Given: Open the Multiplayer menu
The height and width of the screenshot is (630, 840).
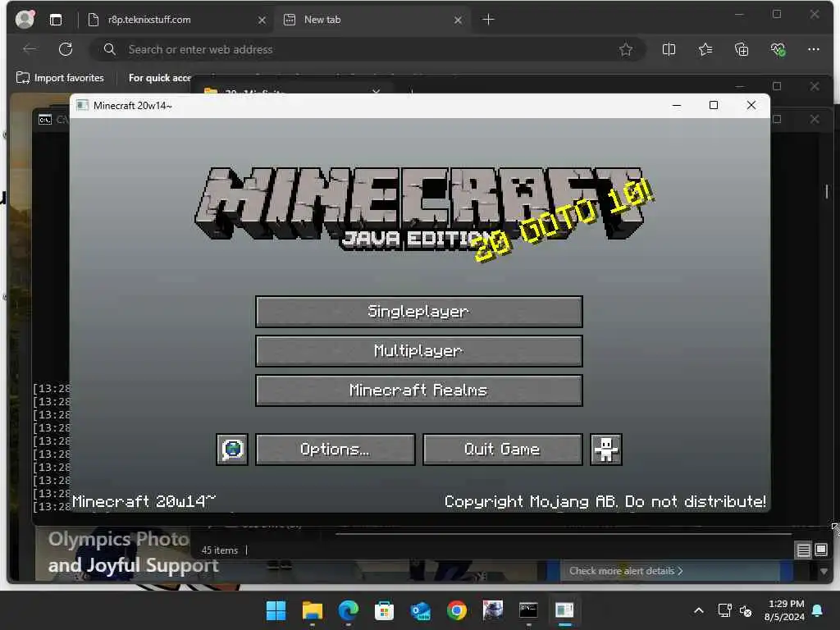Looking at the screenshot, I should [419, 351].
